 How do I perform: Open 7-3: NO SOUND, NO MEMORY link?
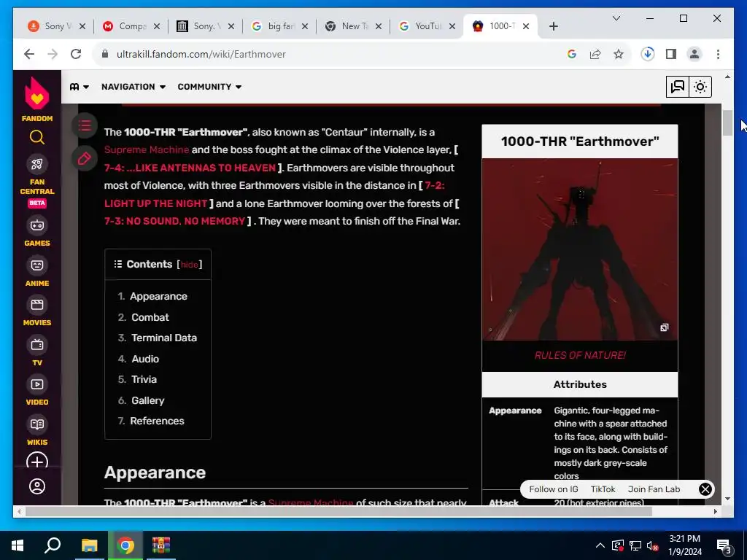(x=175, y=221)
